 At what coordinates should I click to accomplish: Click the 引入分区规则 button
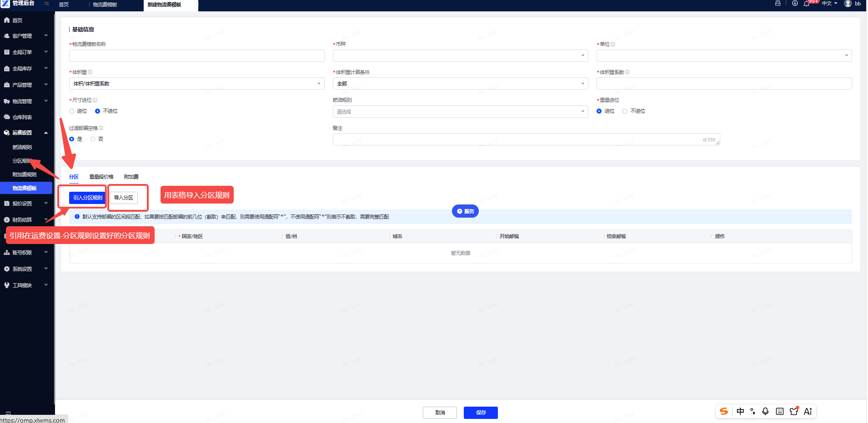[x=87, y=198]
